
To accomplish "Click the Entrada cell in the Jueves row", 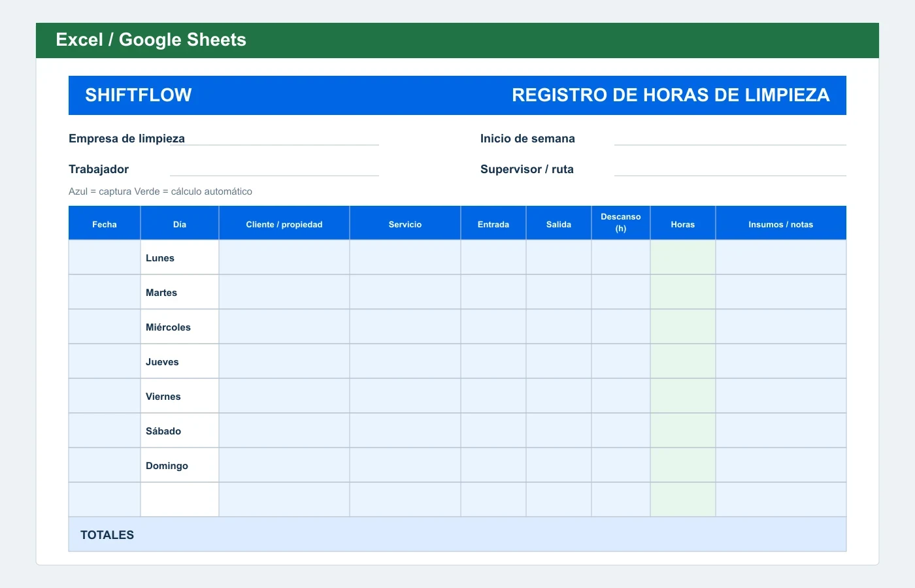I will 493,361.
